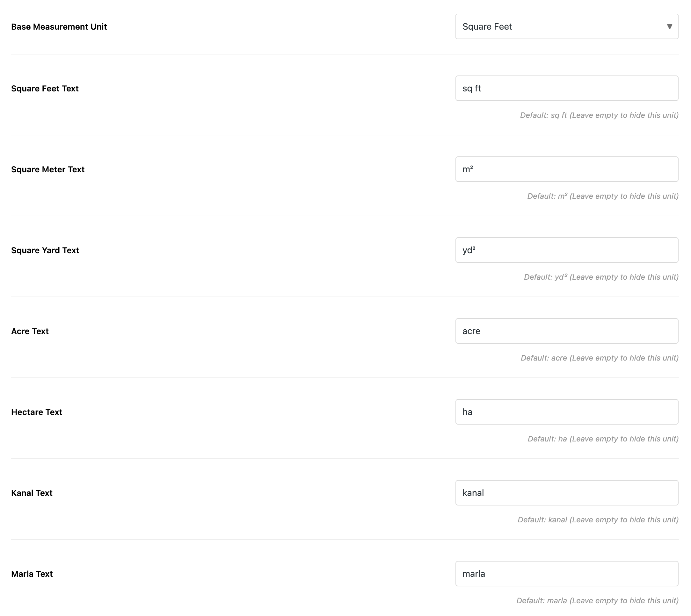The image size is (691, 616).
Task: Focus the Kanal Text input field
Action: pyautogui.click(x=566, y=493)
